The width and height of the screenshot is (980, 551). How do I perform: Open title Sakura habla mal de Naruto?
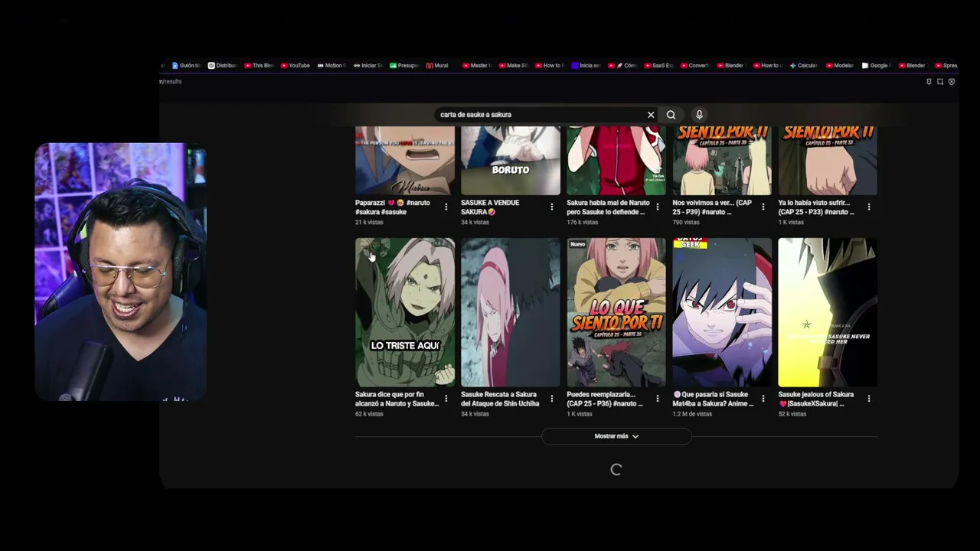click(608, 207)
